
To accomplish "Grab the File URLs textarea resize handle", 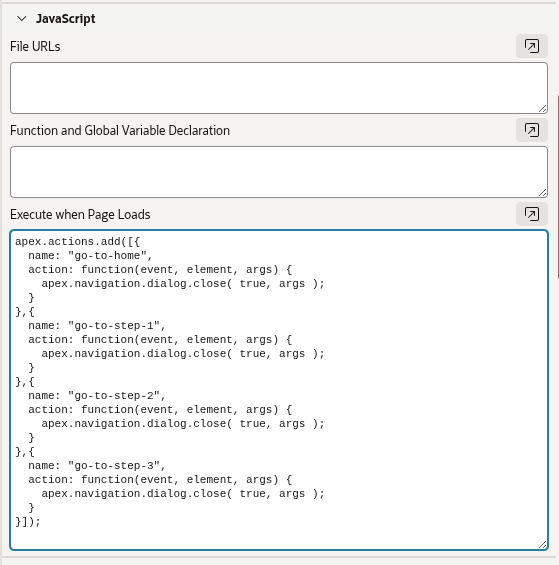I will click(542, 108).
